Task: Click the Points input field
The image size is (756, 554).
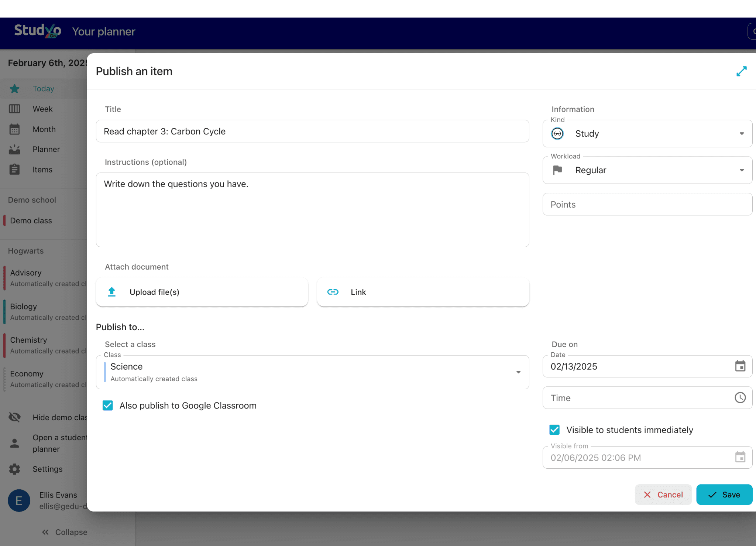Action: (647, 204)
